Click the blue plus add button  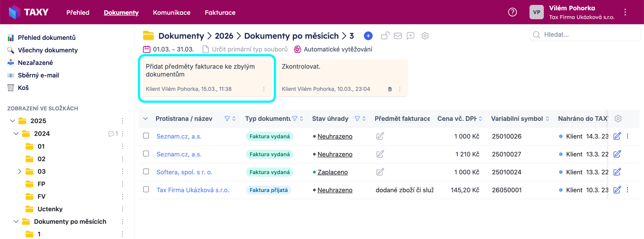(368, 36)
